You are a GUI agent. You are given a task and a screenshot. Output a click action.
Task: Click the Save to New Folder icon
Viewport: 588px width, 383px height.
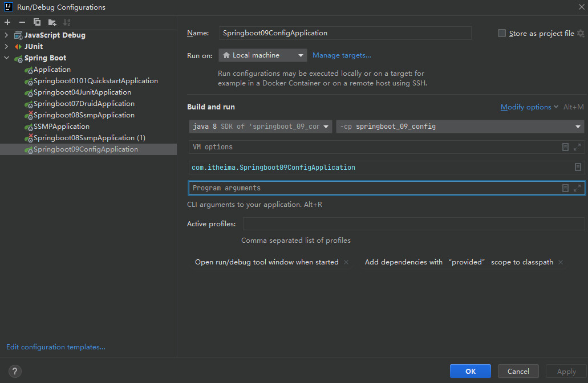point(52,22)
